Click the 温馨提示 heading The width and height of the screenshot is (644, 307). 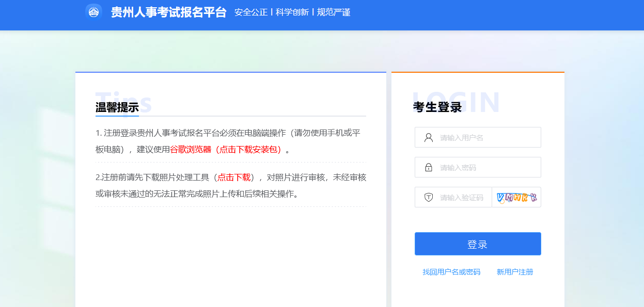pos(117,107)
